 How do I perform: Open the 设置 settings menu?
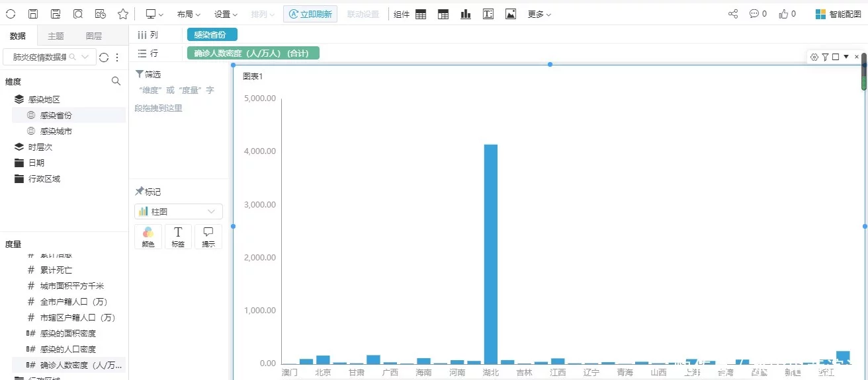tap(226, 14)
